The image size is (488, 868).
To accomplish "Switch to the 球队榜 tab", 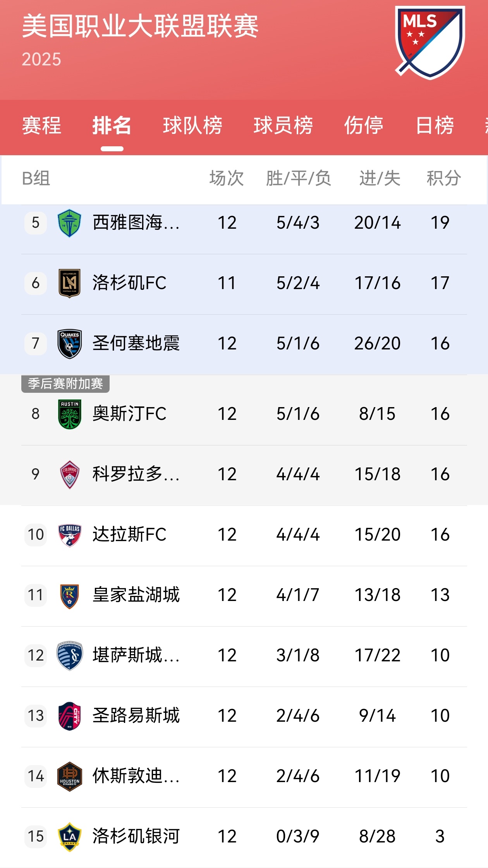I will click(192, 126).
